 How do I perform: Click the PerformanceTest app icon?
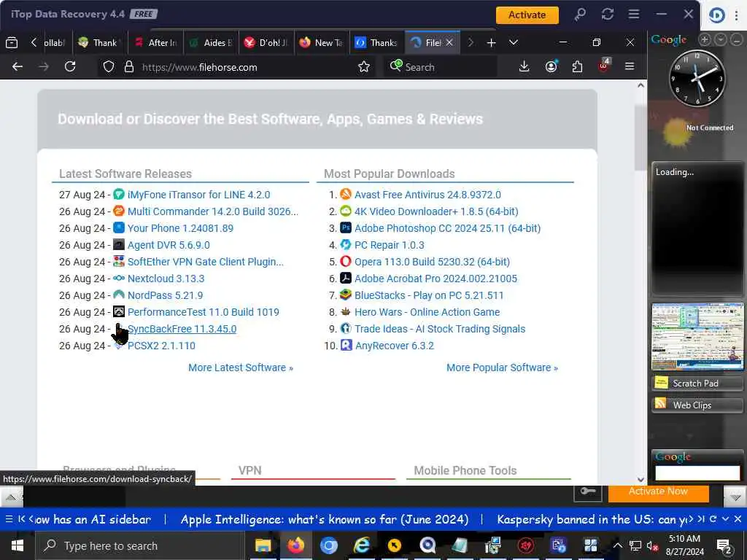[119, 312]
